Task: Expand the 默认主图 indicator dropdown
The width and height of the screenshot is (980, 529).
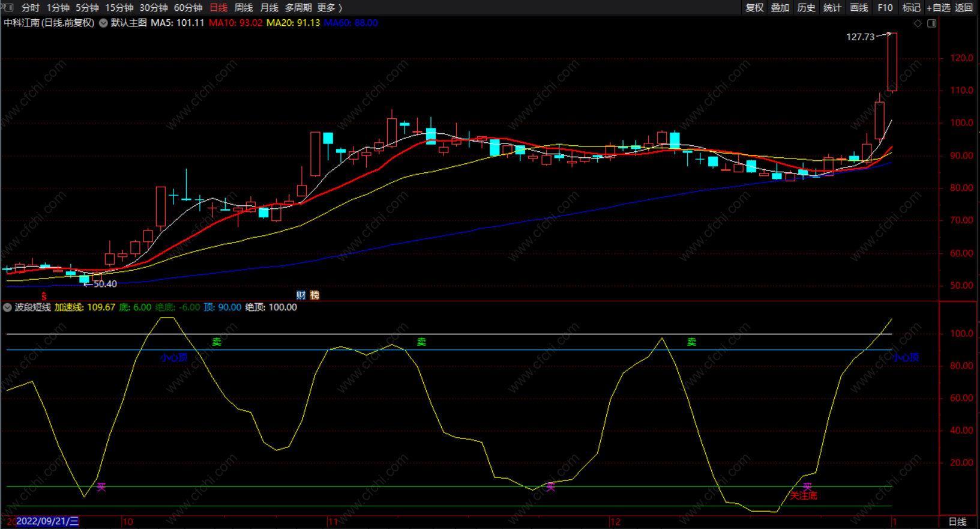Action: tap(103, 23)
